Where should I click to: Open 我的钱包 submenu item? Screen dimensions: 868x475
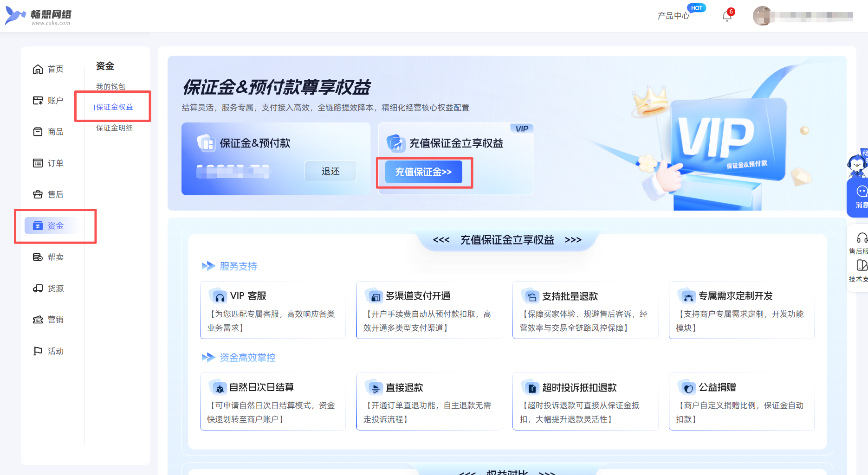click(110, 86)
